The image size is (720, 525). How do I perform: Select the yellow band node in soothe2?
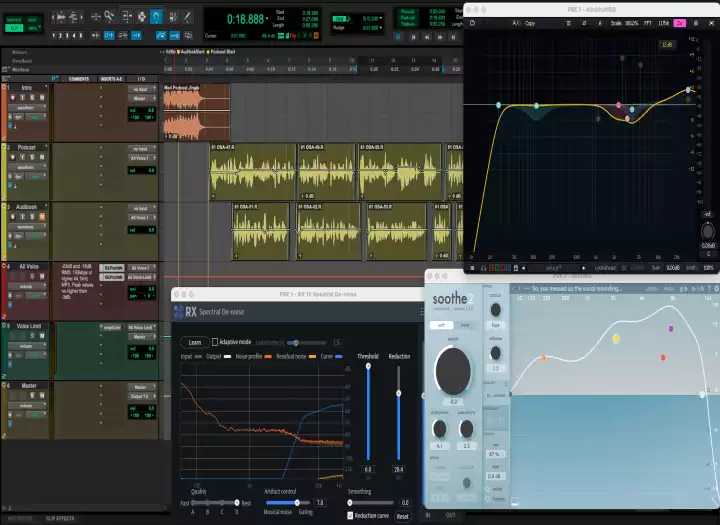coord(616,339)
